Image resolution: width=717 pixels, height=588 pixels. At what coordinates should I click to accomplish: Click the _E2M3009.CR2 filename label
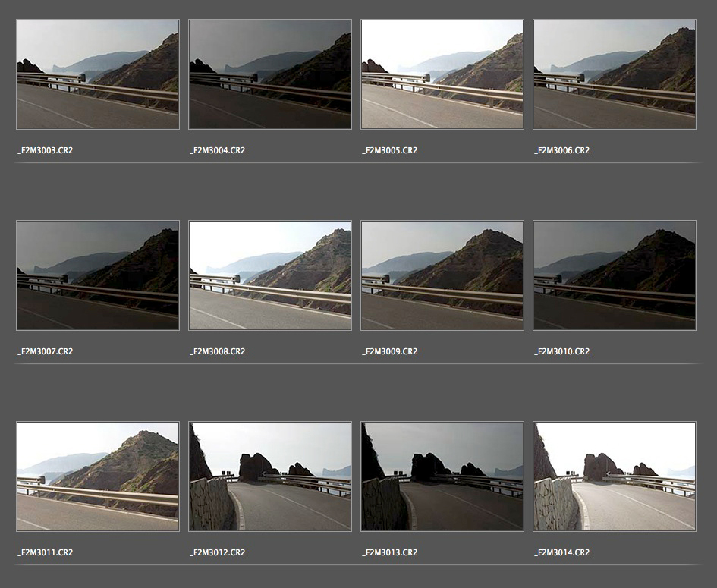click(x=389, y=352)
